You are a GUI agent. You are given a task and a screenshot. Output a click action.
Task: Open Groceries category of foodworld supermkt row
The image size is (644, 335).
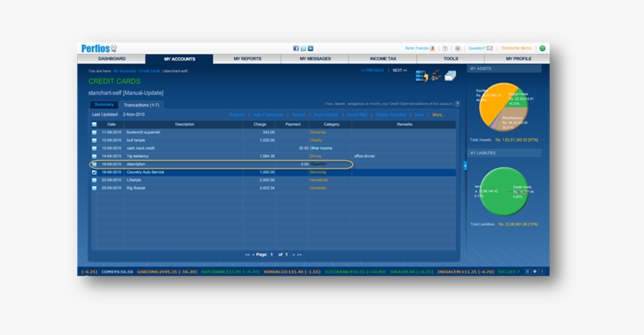(x=318, y=133)
